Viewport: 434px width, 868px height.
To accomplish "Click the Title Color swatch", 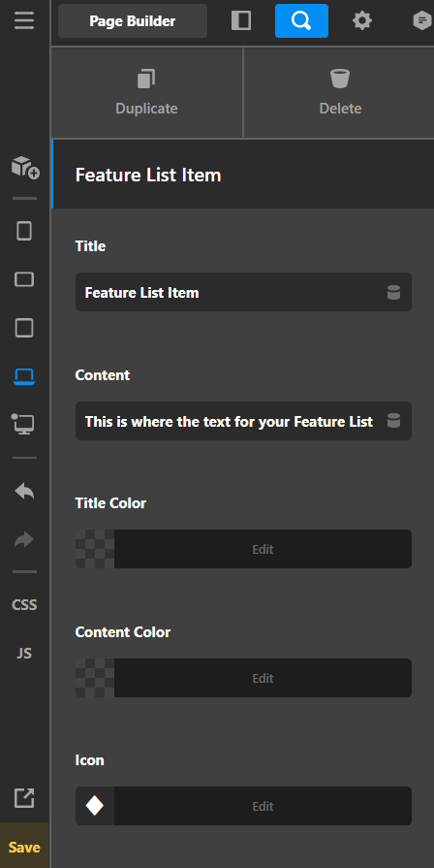I will pyautogui.click(x=95, y=549).
